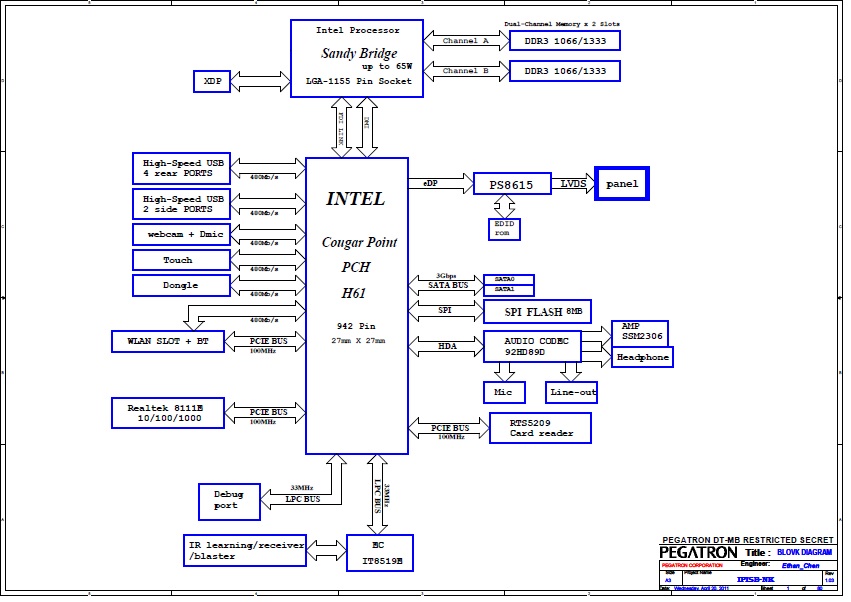This screenshot has height=602, width=851.
Task: Click the eDP arrow label
Action: tap(430, 183)
